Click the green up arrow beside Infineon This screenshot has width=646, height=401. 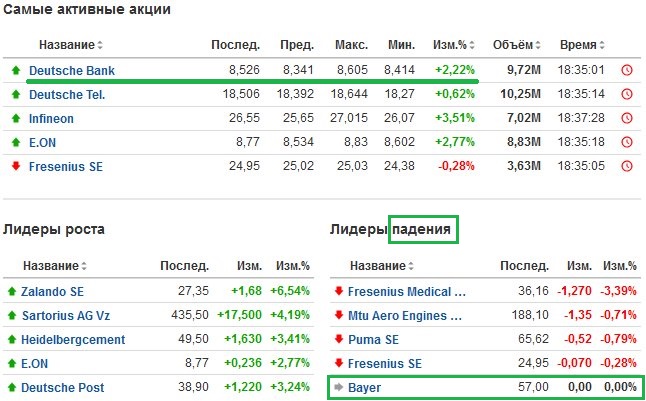tap(16, 118)
